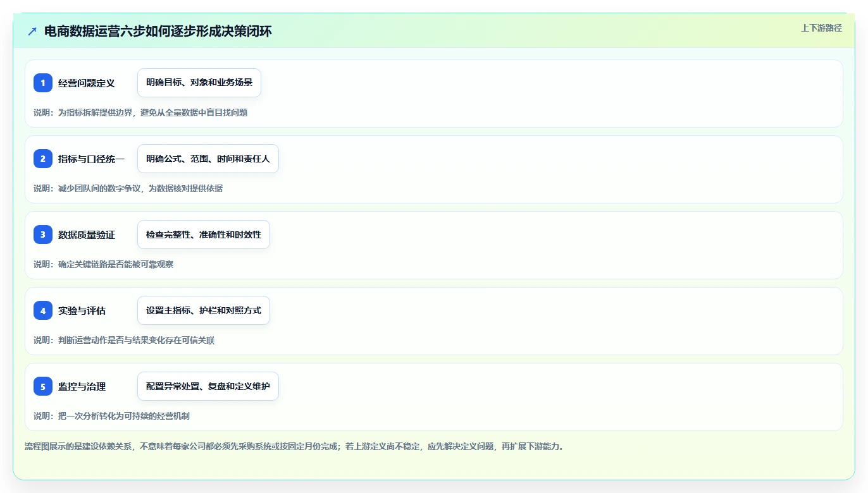Image resolution: width=868 pixels, height=493 pixels.
Task: Click the step number 5 badge
Action: [43, 386]
